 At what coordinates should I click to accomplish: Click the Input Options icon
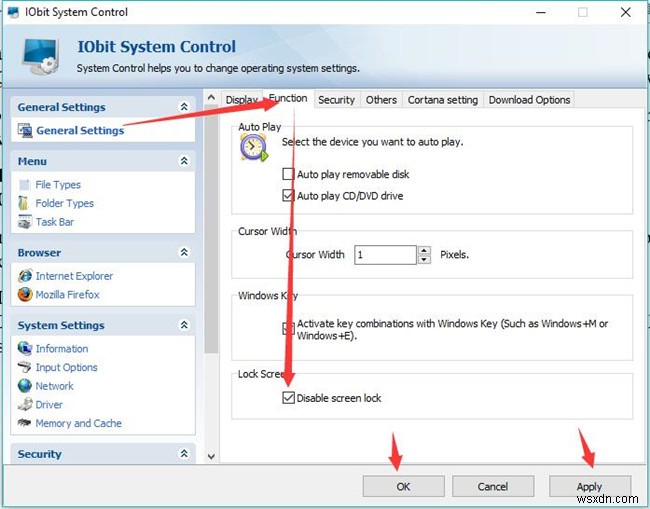(x=25, y=367)
